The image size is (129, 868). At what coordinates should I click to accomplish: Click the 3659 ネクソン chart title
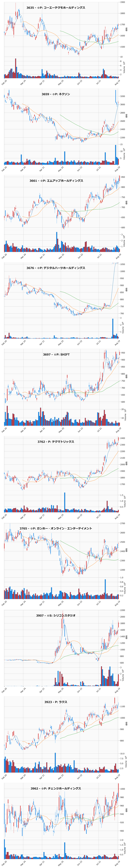click(x=56, y=94)
